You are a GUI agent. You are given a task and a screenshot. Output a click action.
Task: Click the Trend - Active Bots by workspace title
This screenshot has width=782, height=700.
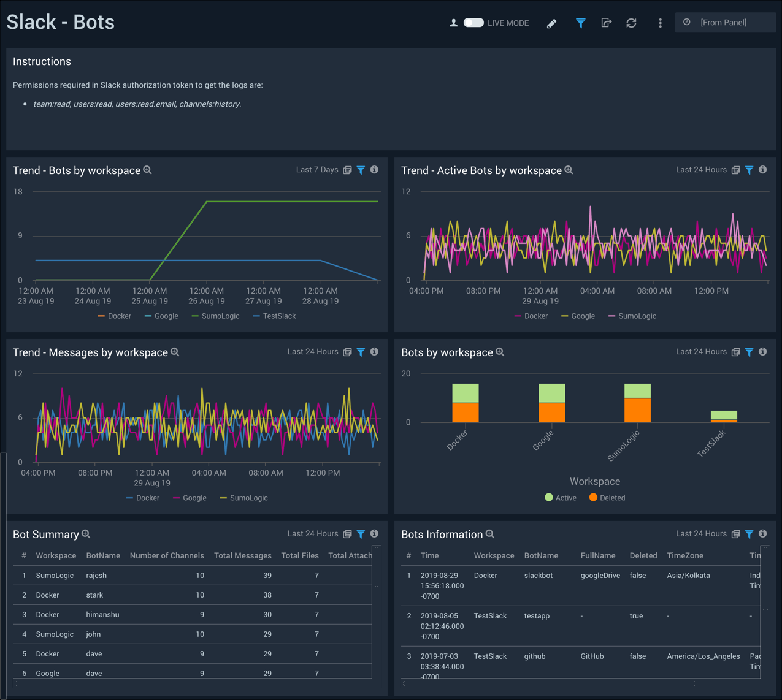click(481, 170)
